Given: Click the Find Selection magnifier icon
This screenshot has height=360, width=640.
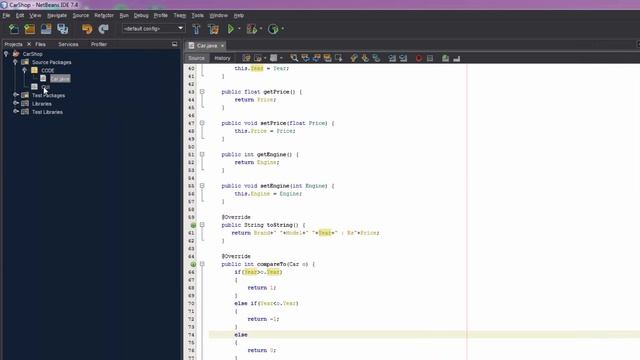Looking at the screenshot, I should [x=294, y=58].
